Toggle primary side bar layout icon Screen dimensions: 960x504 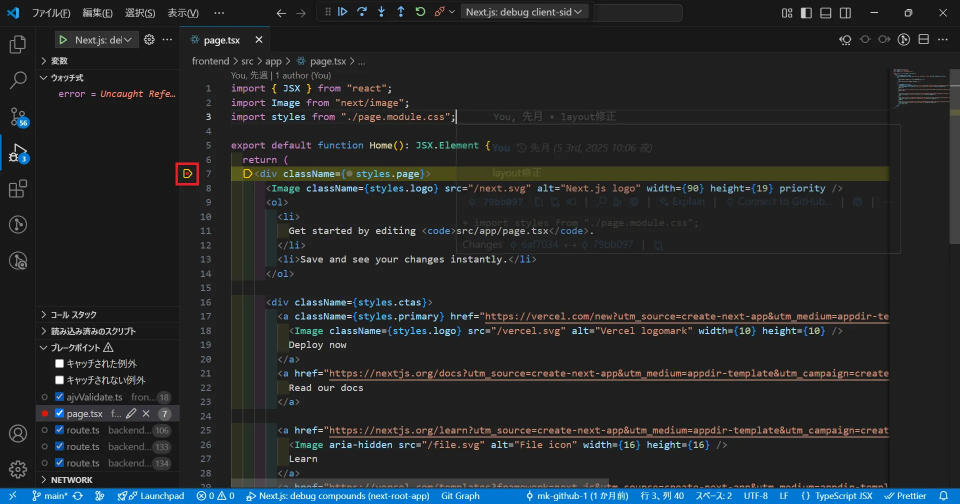click(806, 13)
